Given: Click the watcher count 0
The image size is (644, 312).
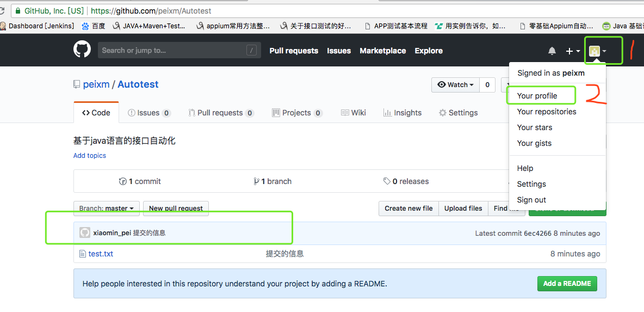Looking at the screenshot, I should [487, 85].
